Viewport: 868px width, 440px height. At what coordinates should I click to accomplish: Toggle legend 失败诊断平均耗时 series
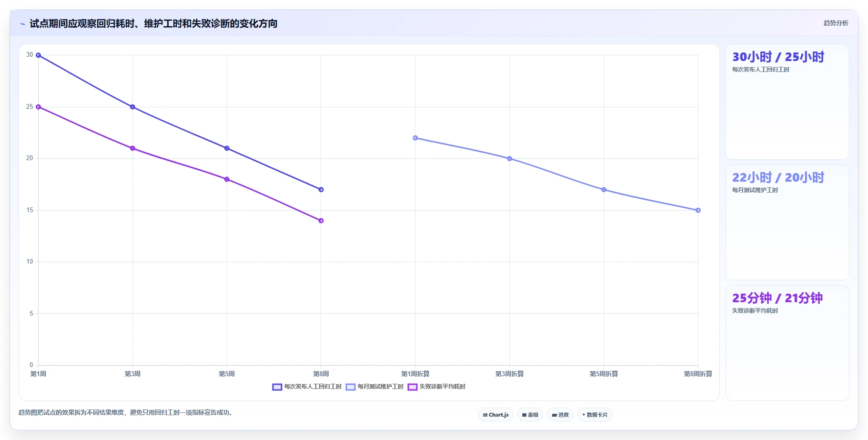[x=436, y=387]
